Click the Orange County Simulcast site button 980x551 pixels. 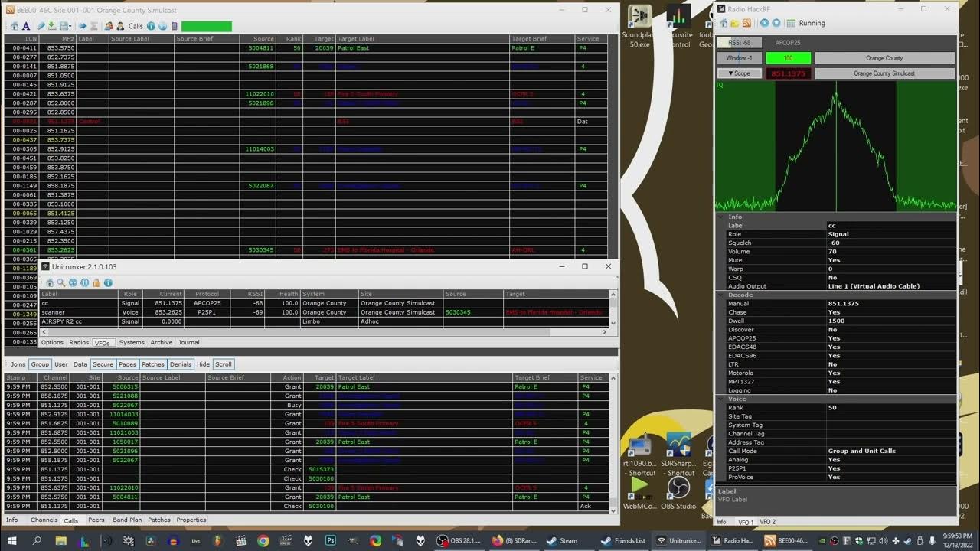[x=884, y=73]
